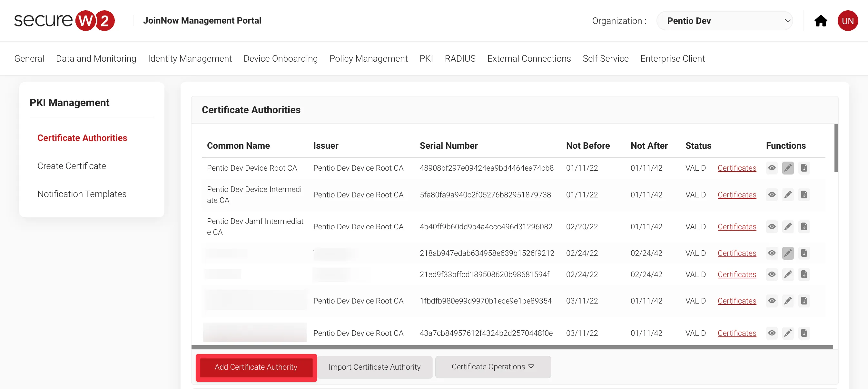Download CA with serial starting 218ab947

coord(804,253)
